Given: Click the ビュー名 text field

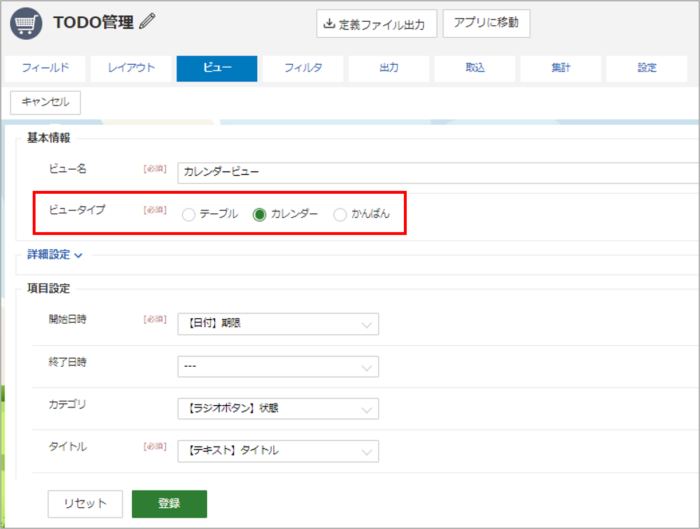Looking at the screenshot, I should pyautogui.click(x=438, y=173).
